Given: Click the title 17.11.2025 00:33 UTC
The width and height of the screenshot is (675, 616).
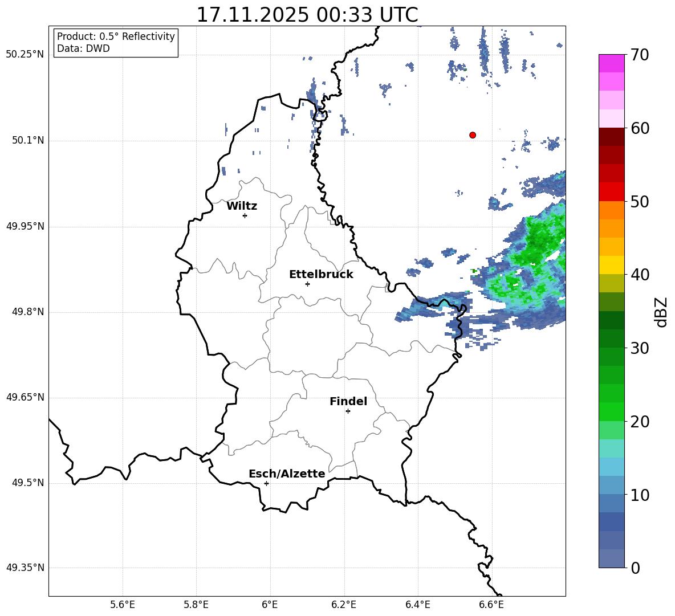Looking at the screenshot, I should (307, 15).
